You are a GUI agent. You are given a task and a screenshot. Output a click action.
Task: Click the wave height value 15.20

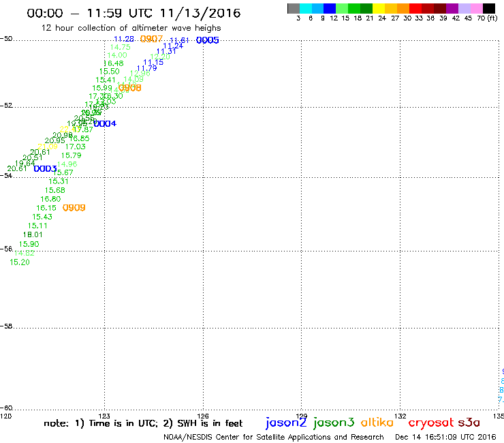coord(20,262)
